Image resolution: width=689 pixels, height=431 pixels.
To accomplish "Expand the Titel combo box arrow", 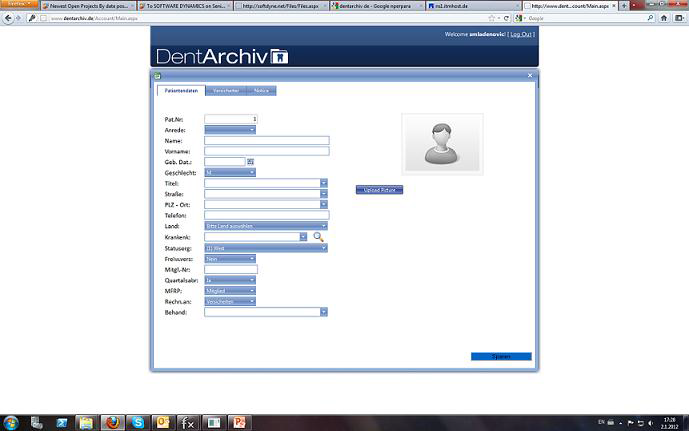I will 324,183.
